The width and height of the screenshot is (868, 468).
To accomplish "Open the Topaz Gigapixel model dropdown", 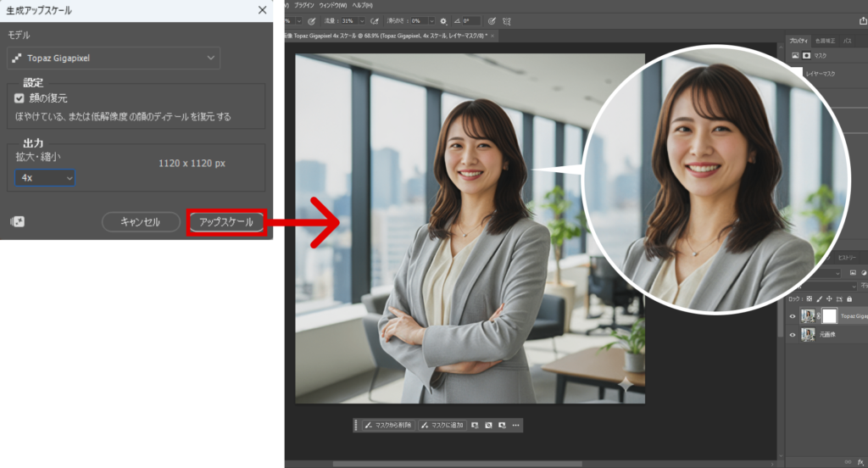I will click(x=113, y=58).
